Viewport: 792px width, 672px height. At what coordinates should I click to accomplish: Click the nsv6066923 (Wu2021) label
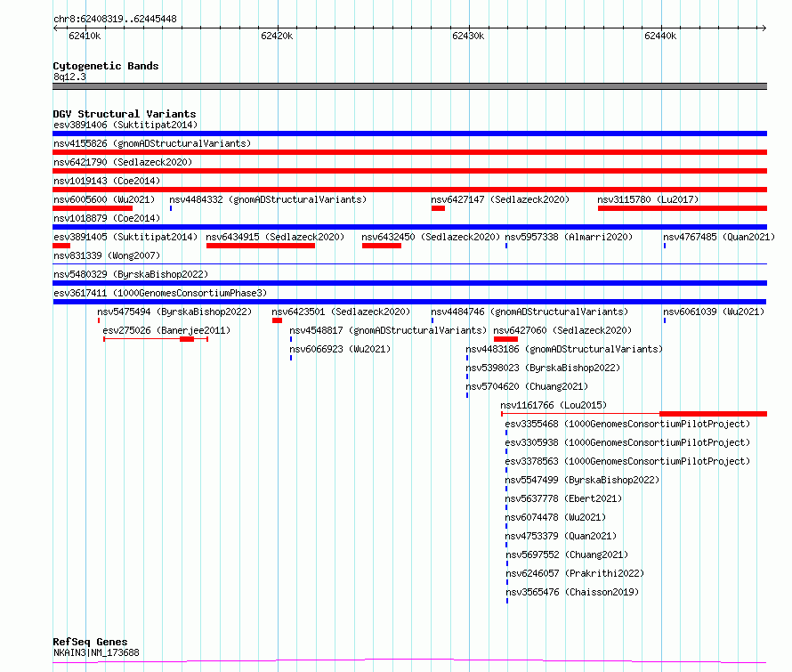tap(340, 349)
